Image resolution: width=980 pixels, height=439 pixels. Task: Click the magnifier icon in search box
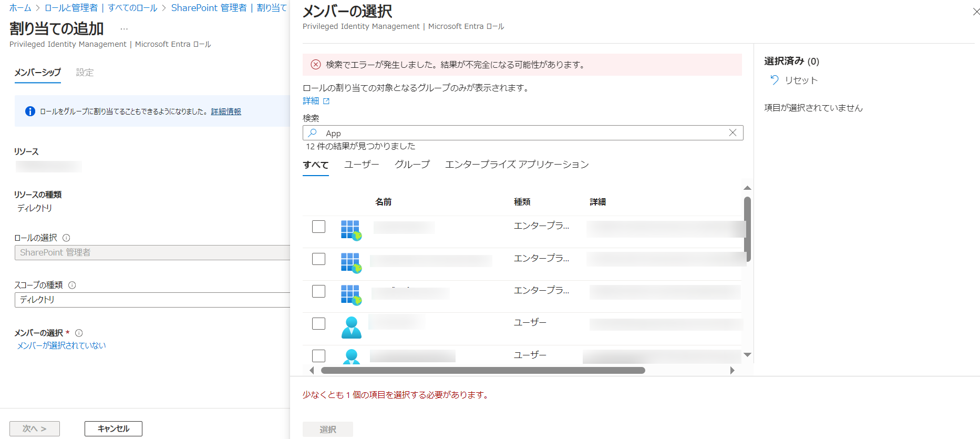coord(313,132)
